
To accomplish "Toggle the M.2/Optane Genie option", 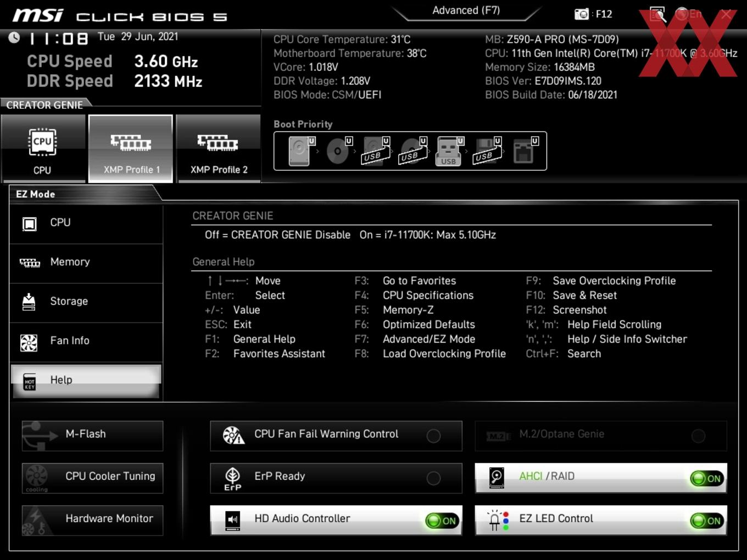I will tap(698, 436).
